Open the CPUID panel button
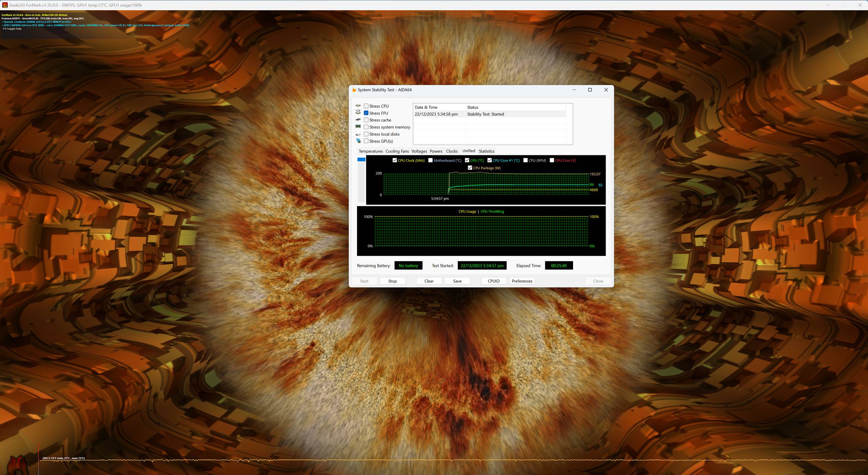868x475 pixels. coord(493,281)
